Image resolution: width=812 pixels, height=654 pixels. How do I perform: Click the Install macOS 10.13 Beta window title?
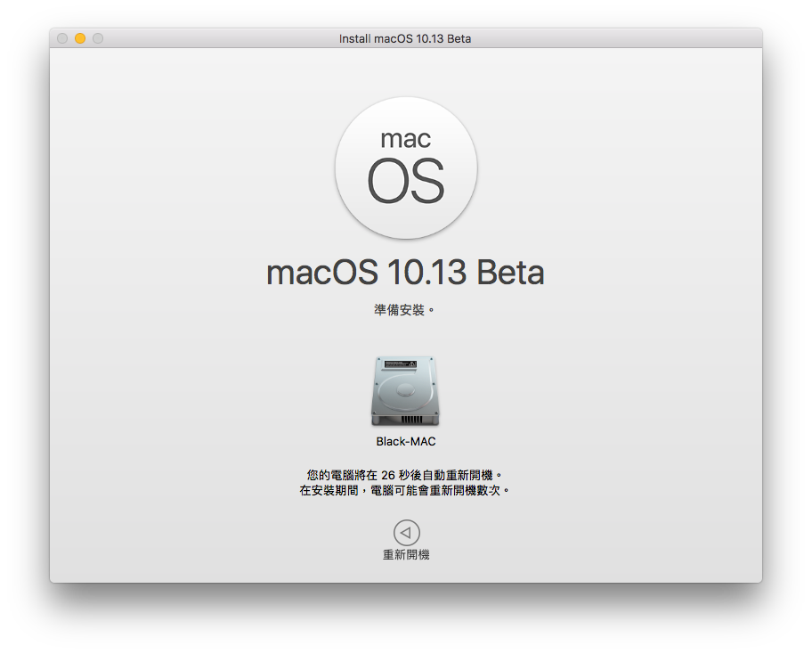point(405,39)
